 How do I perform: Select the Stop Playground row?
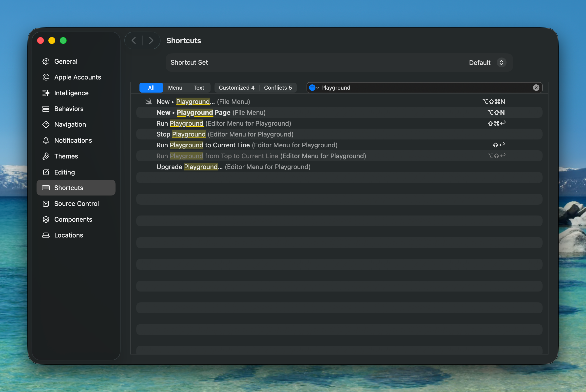coord(339,134)
